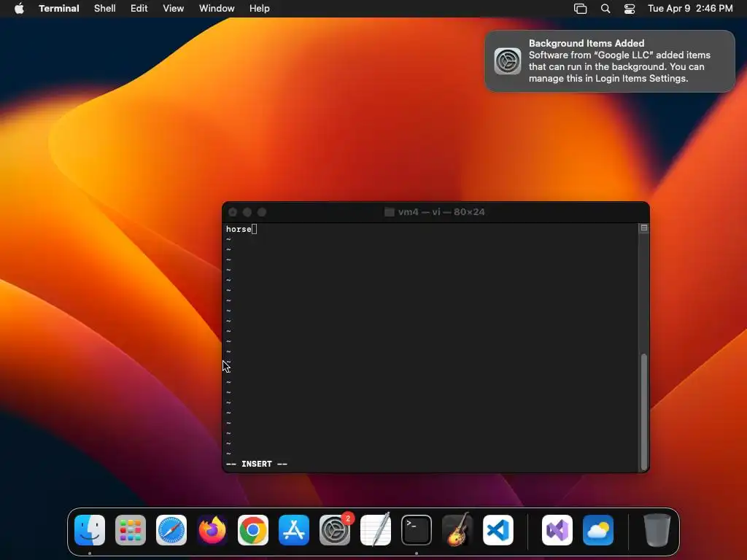Screen dimensions: 747x560
Task: Open the App Store dock icon
Action: coord(294,530)
